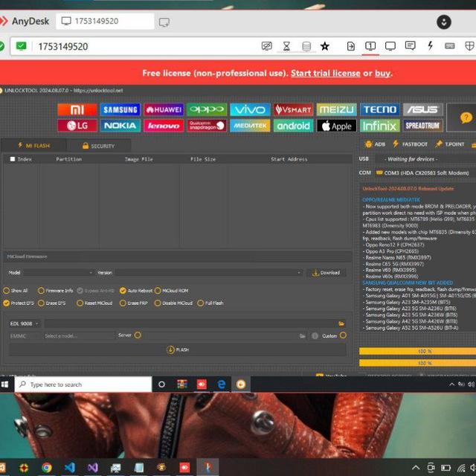Select the Samsung brand tile
Viewport: 476px width, 476px height.
(x=120, y=109)
